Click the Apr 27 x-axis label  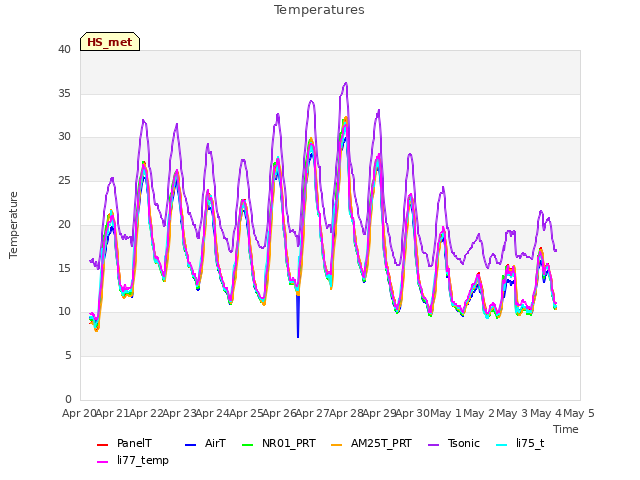[313, 413]
